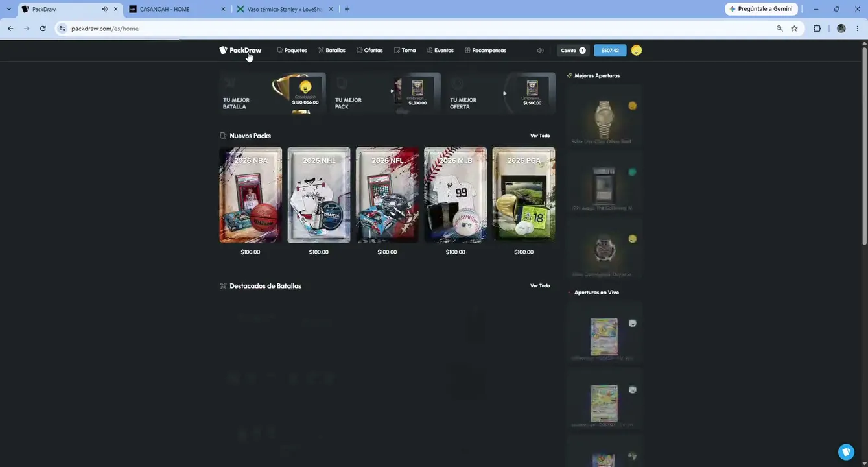Image resolution: width=868 pixels, height=467 pixels.
Task: Select Toma in the navigation bar
Action: point(405,50)
